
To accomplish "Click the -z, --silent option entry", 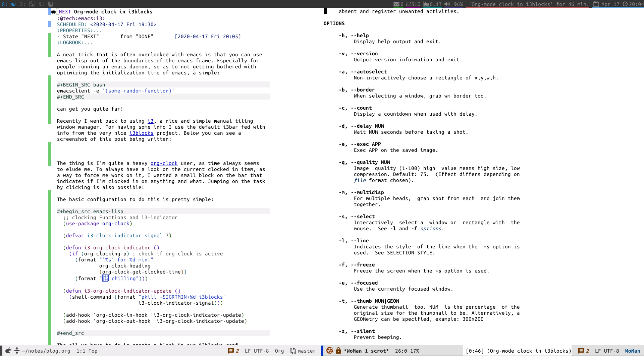I will coord(357,331).
